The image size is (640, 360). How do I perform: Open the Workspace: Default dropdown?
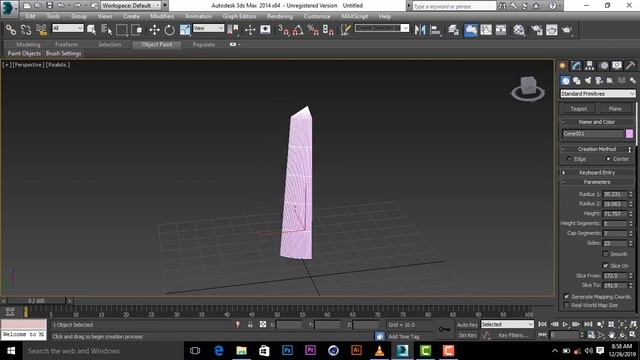(131, 6)
